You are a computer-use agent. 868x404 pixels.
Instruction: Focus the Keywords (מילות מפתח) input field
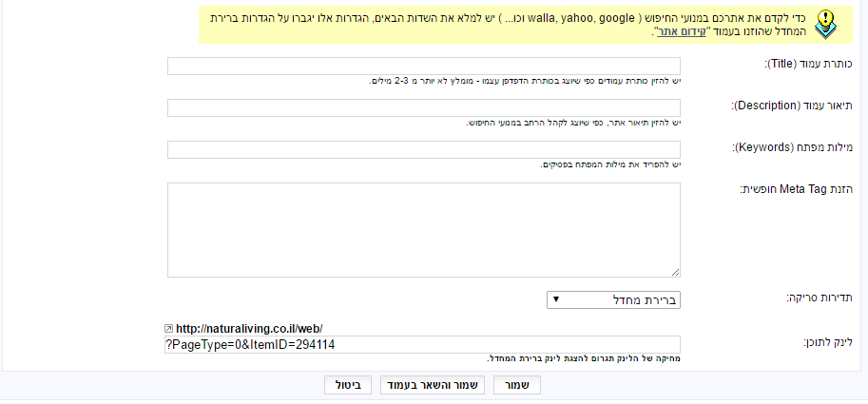pos(423,149)
